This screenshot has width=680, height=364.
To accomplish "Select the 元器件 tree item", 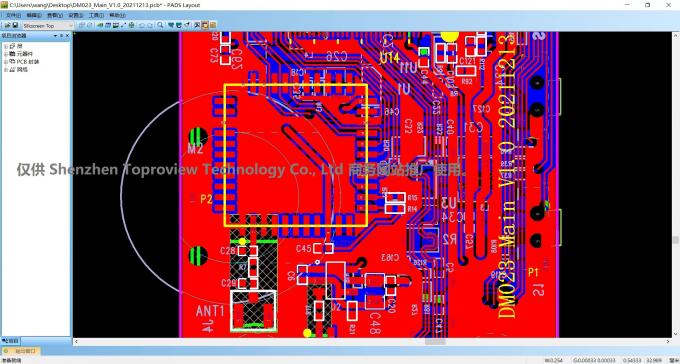I will coord(25,54).
